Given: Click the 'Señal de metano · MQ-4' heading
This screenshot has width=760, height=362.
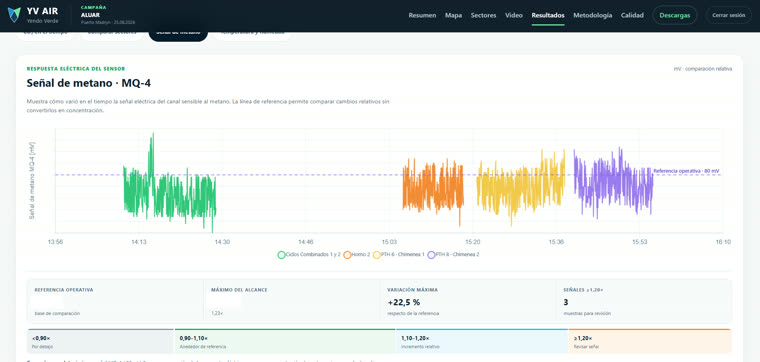Looking at the screenshot, I should click(x=89, y=83).
